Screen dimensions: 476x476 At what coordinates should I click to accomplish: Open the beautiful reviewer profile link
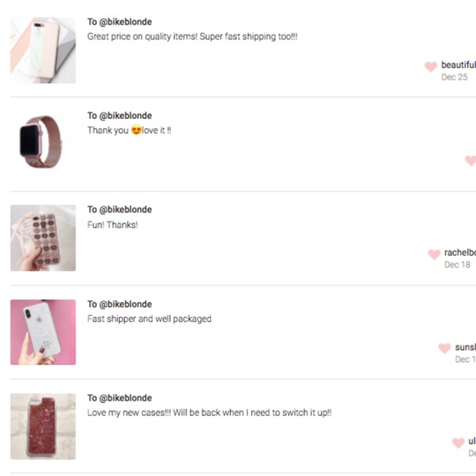[x=459, y=65]
